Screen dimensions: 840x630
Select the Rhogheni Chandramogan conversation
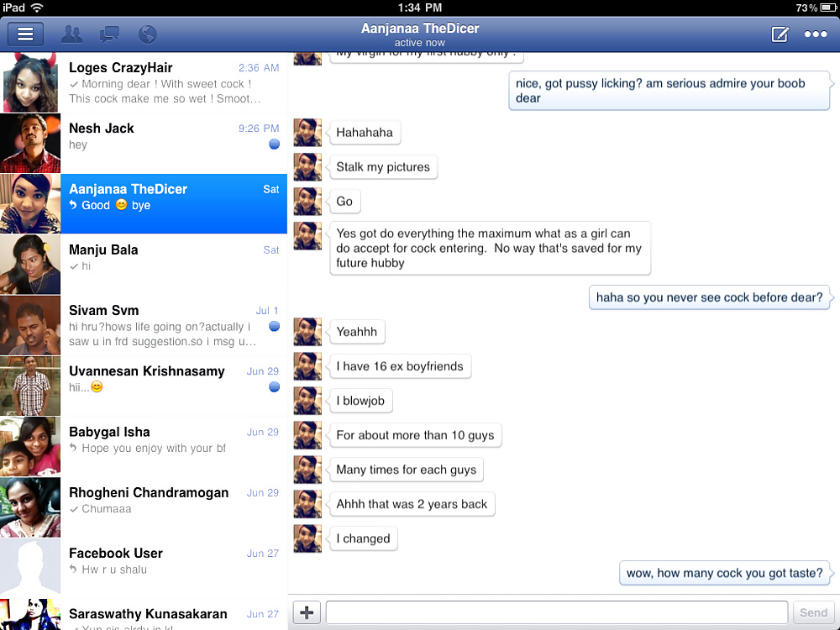172,507
